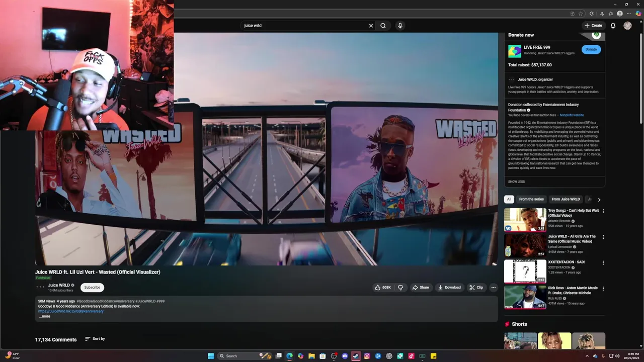Open YouTube notifications bell
The width and height of the screenshot is (644, 362).
(x=613, y=26)
